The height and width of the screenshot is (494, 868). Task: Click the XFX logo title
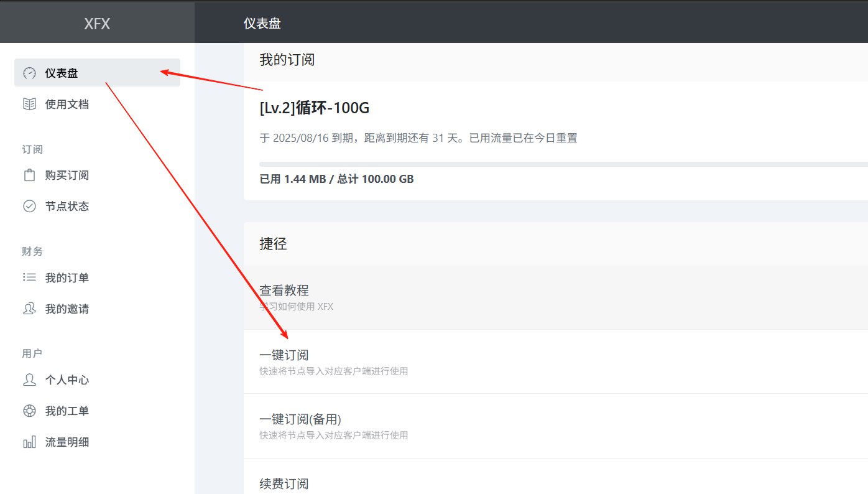pos(97,24)
